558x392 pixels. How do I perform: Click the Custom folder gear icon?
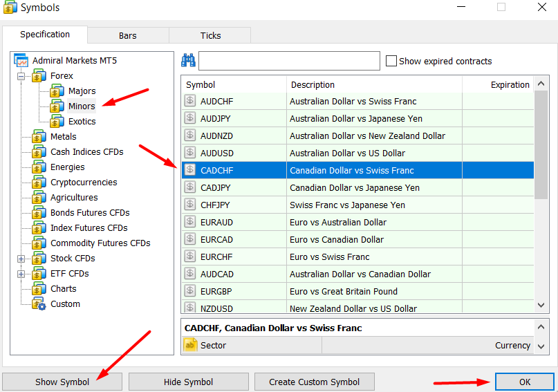(39, 304)
